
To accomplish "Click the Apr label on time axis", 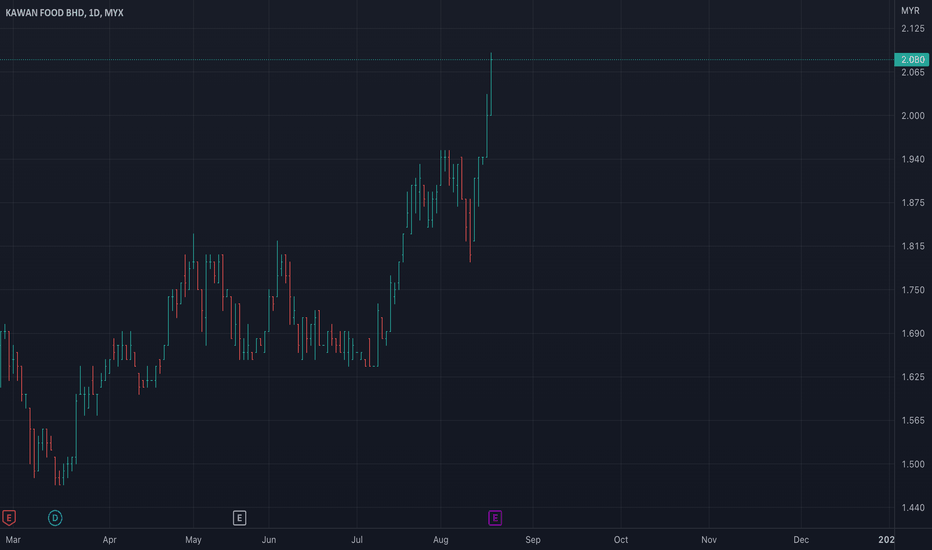I will [x=109, y=540].
